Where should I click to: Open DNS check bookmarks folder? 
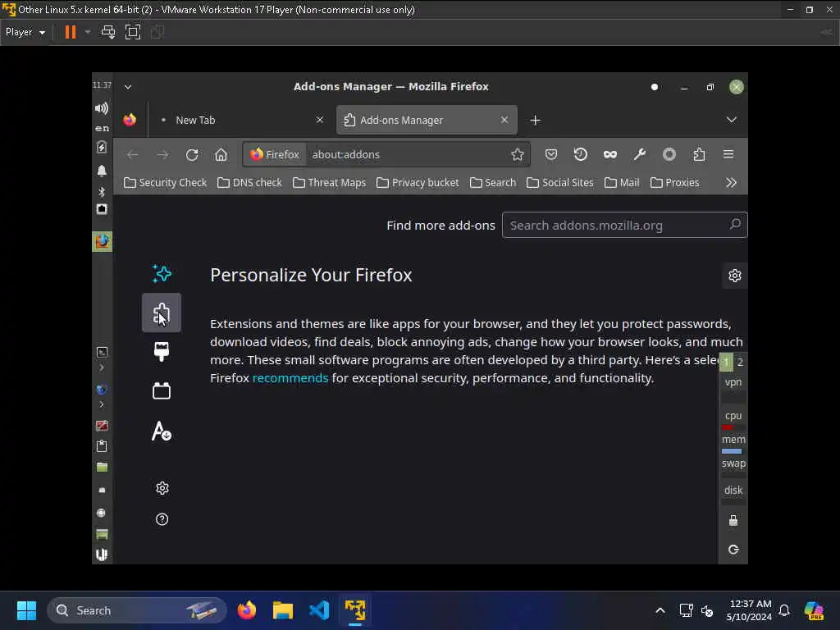(x=249, y=183)
